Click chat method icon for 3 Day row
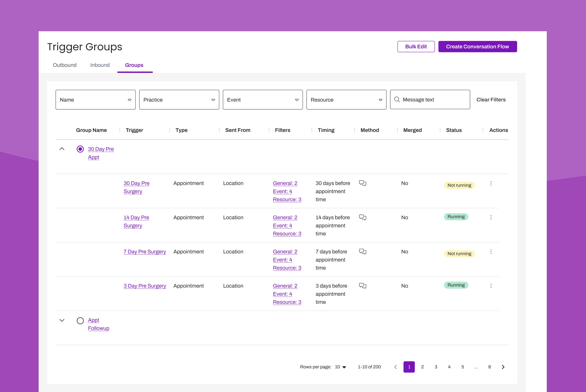This screenshot has height=392, width=586. [362, 286]
